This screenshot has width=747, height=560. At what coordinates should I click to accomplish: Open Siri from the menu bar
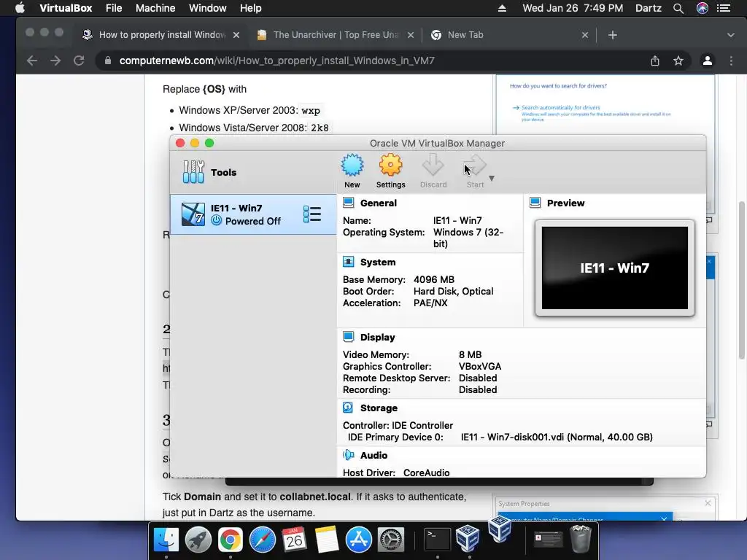click(x=703, y=8)
